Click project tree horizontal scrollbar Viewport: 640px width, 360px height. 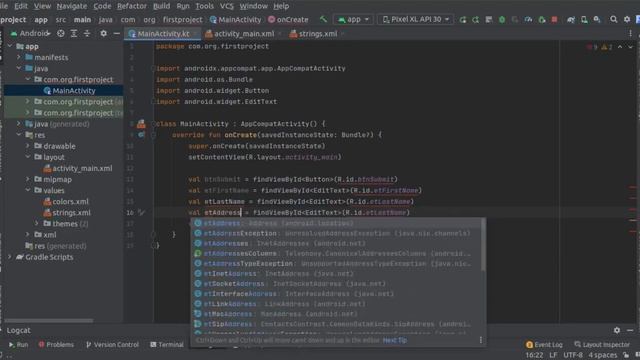[49, 321]
